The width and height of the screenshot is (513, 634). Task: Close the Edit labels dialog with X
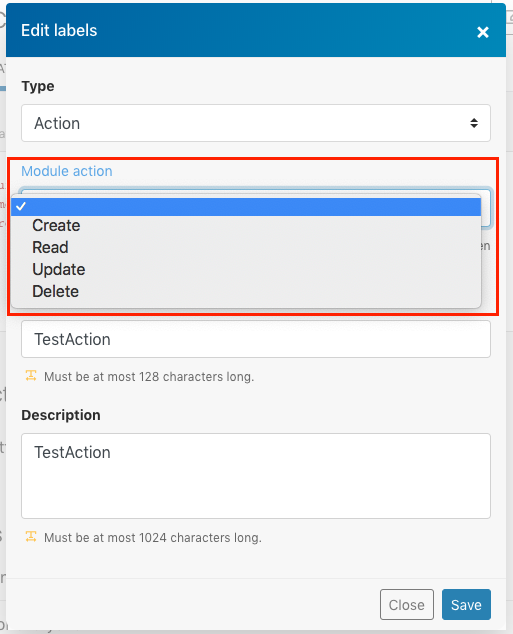pyautogui.click(x=483, y=32)
